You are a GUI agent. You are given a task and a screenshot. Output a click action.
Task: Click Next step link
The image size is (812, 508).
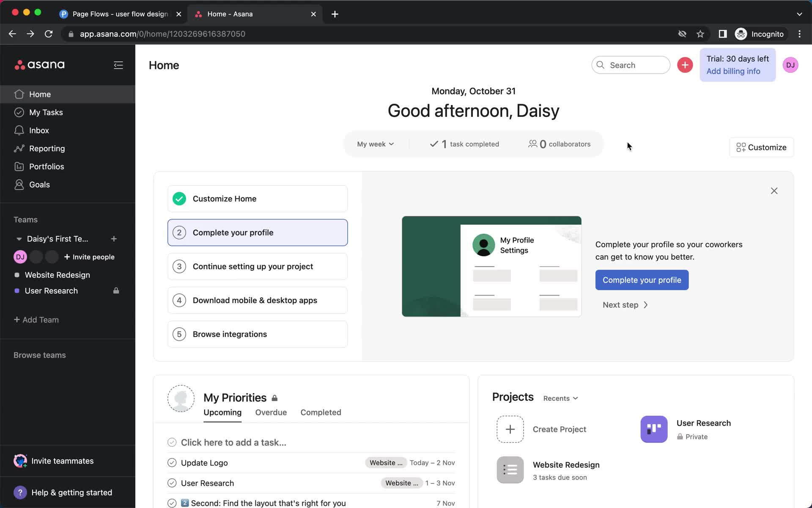(625, 305)
